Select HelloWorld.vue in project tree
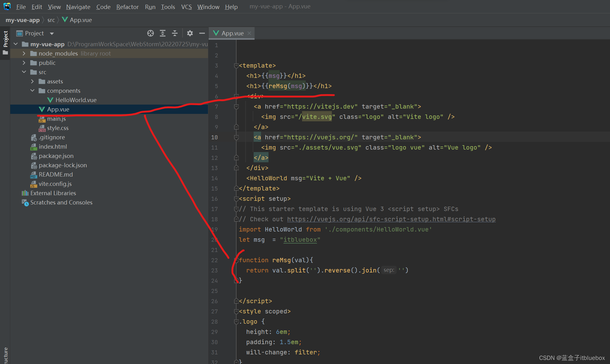 pos(76,100)
